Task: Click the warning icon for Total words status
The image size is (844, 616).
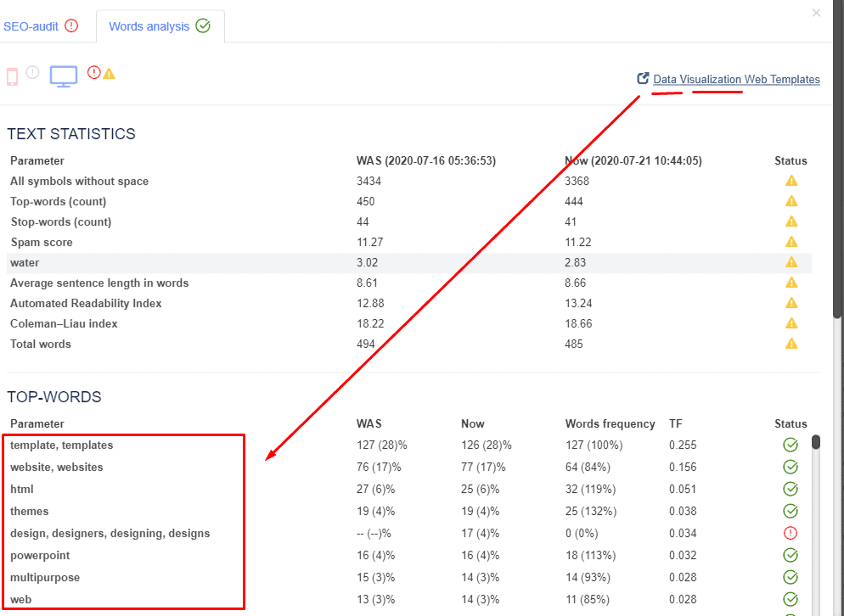Action: [791, 343]
